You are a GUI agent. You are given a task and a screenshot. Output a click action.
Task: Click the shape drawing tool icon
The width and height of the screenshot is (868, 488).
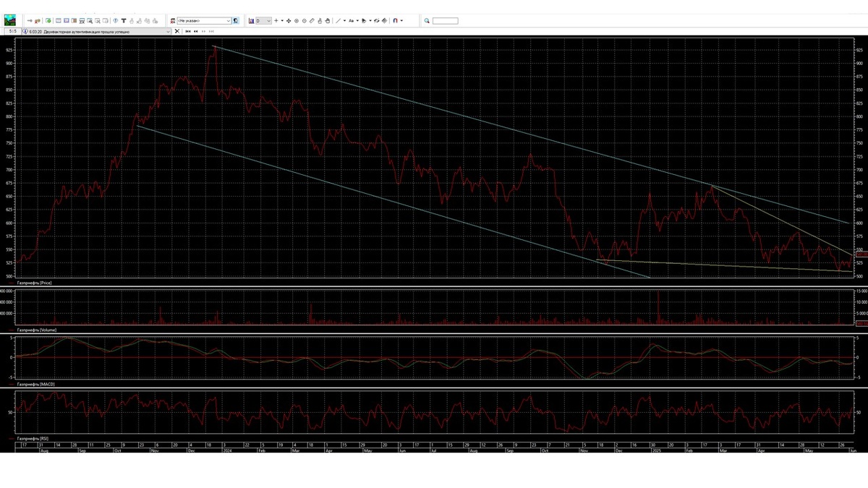point(364,21)
